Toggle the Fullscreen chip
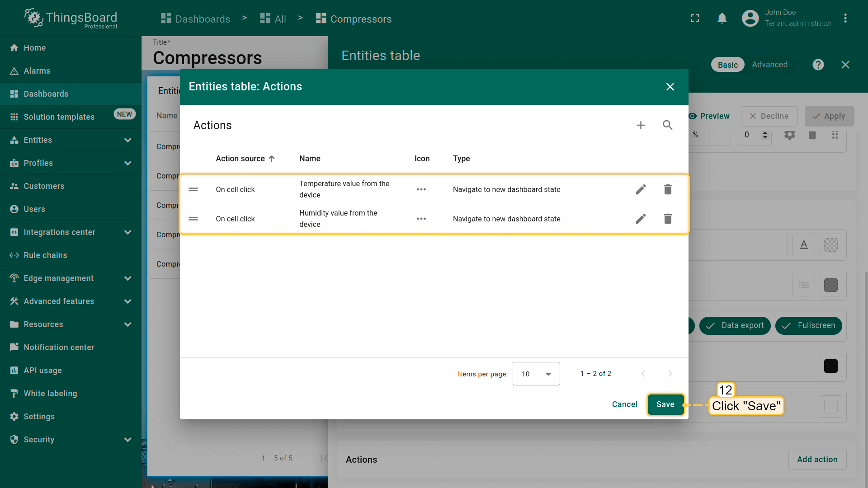Image resolution: width=868 pixels, height=488 pixels. coord(808,325)
